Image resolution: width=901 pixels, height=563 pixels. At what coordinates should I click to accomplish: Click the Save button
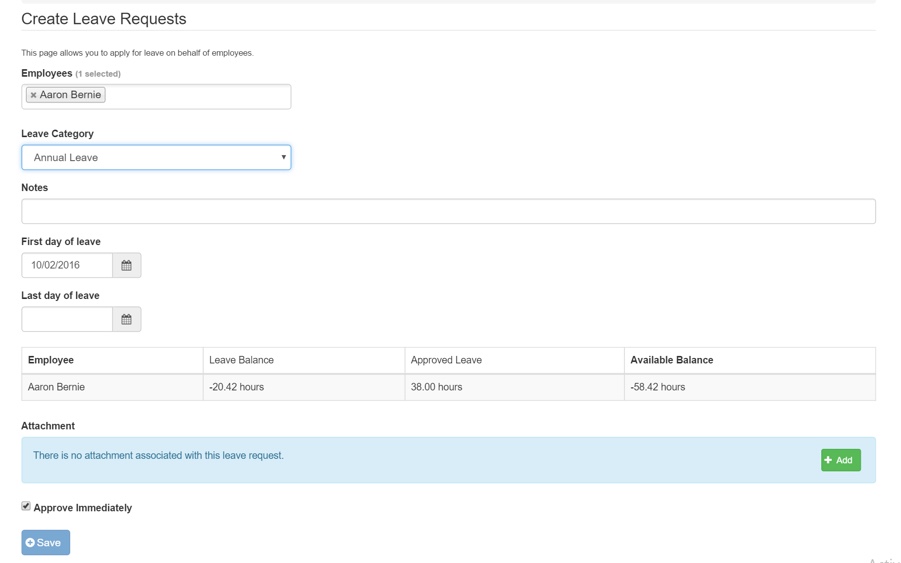(45, 542)
